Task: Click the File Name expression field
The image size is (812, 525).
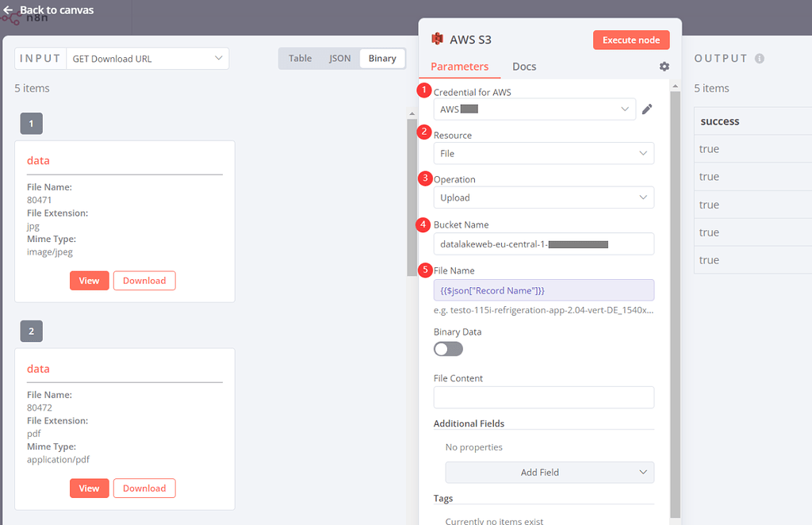Action: pos(543,290)
